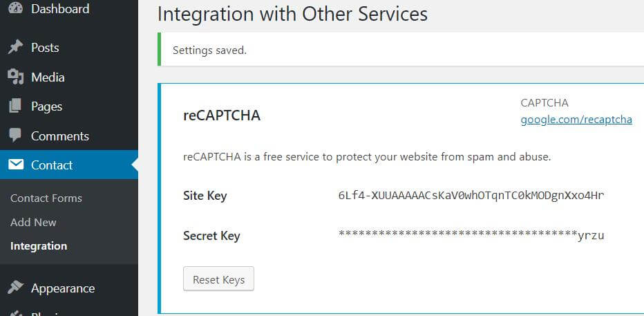Screen dimensions: 644x316
Task: Follow the google.com/recaptcha link
Action: [x=576, y=120]
